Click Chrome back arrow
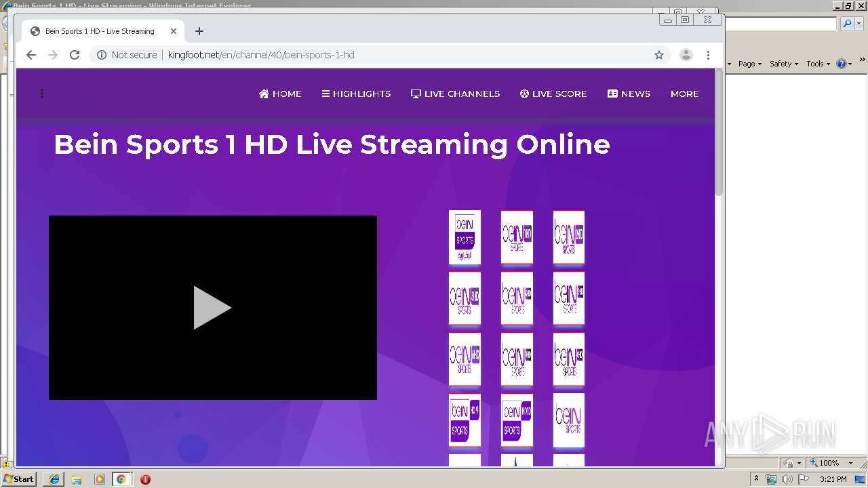The height and width of the screenshot is (488, 868). pyautogui.click(x=31, y=55)
